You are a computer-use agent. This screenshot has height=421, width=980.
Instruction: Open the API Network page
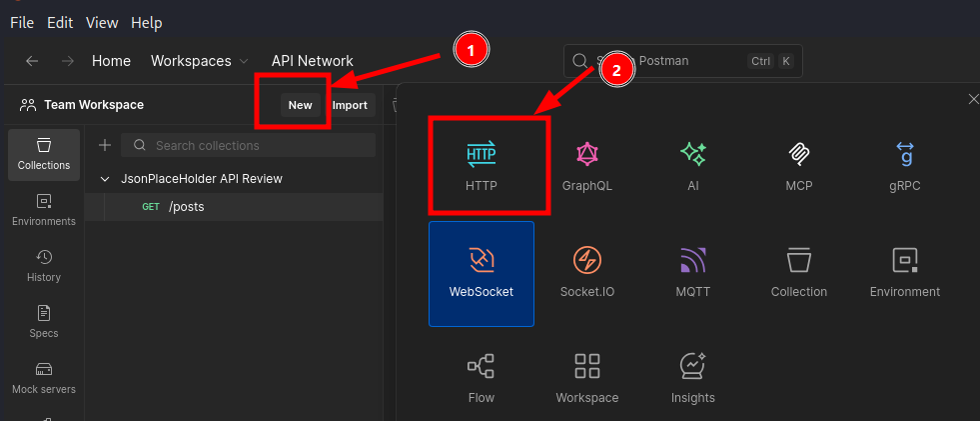(x=312, y=61)
